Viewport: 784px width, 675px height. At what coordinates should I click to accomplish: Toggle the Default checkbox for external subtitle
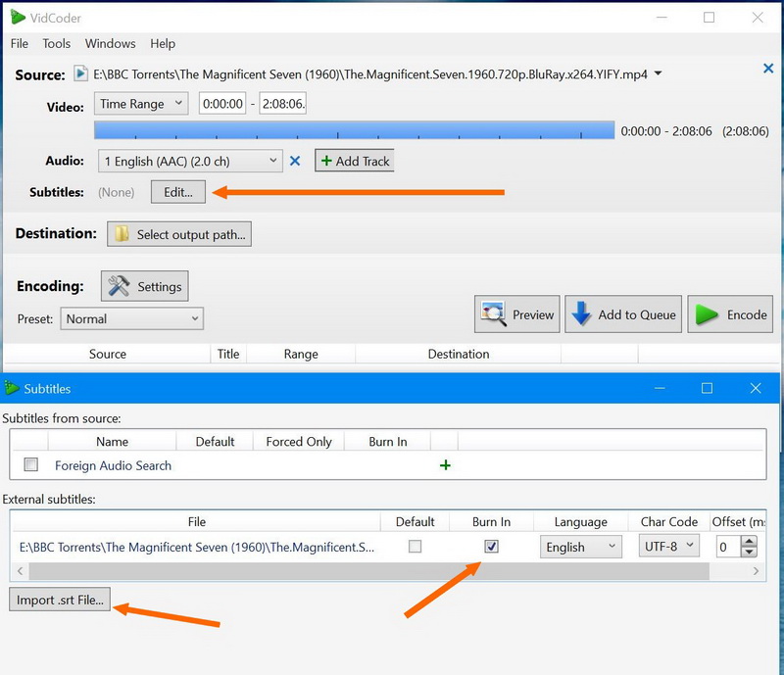415,547
